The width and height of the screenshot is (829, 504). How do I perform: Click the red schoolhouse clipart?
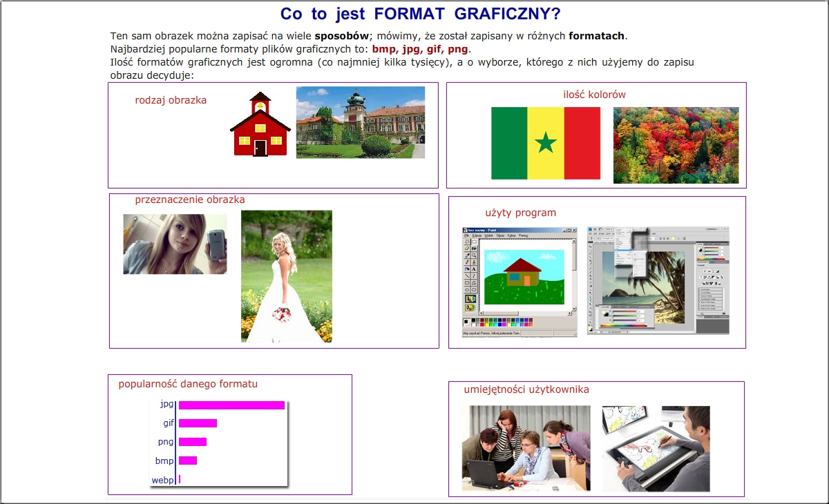coord(260,125)
